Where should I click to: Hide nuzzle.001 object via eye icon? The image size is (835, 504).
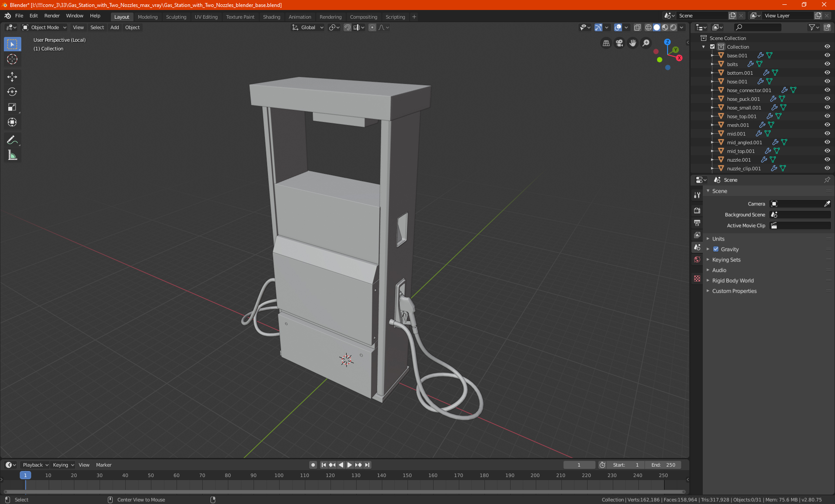(827, 159)
